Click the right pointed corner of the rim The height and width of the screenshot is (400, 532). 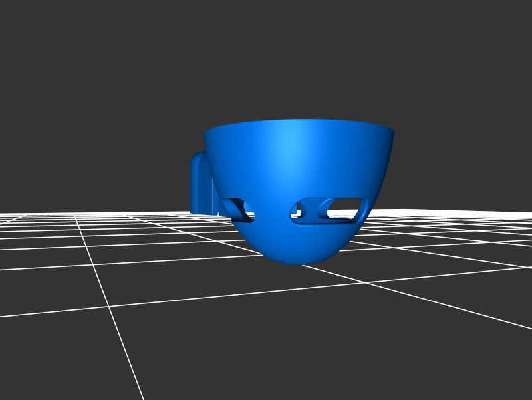coord(392,130)
